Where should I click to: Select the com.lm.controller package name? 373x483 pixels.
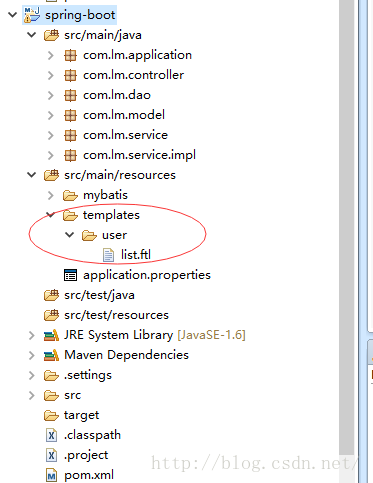pos(133,75)
